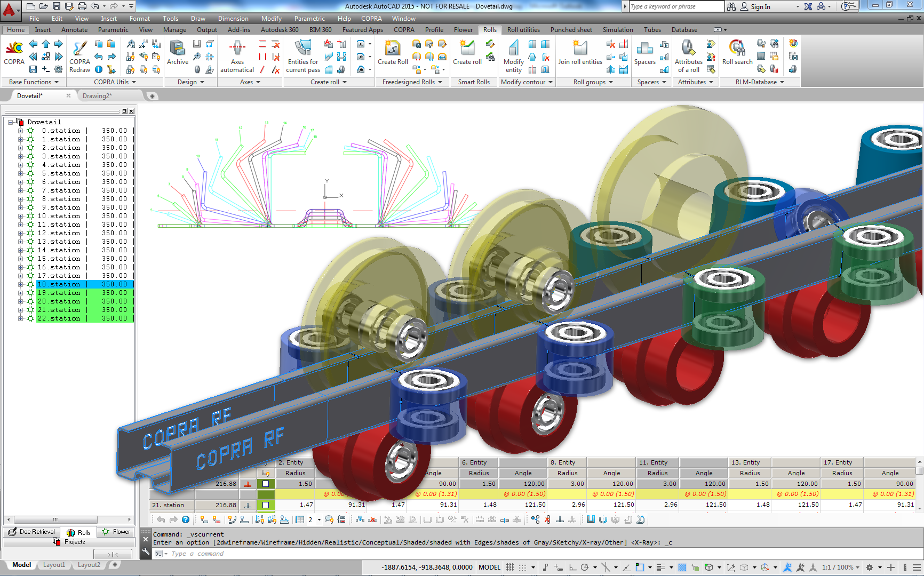
Task: Click the Projects button
Action: (x=69, y=542)
